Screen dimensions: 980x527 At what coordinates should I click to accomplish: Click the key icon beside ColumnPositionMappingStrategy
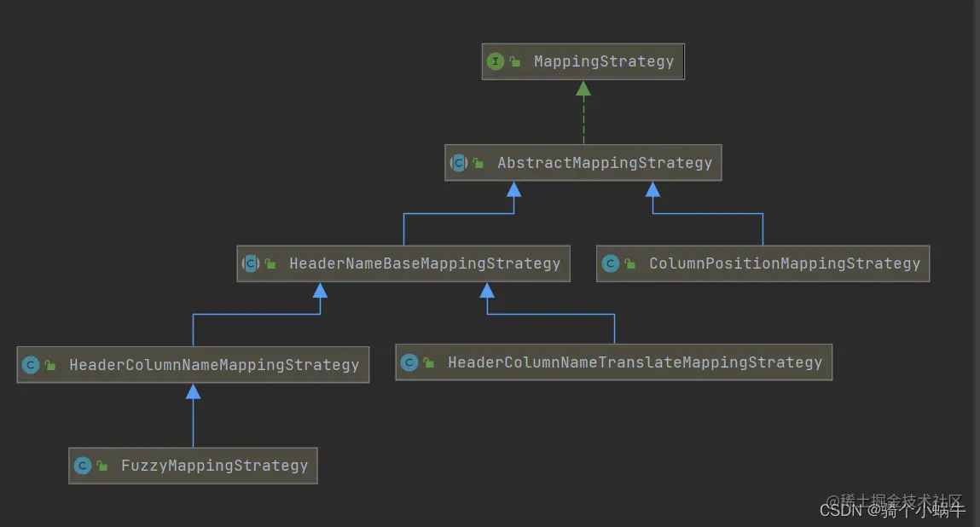coord(629,263)
